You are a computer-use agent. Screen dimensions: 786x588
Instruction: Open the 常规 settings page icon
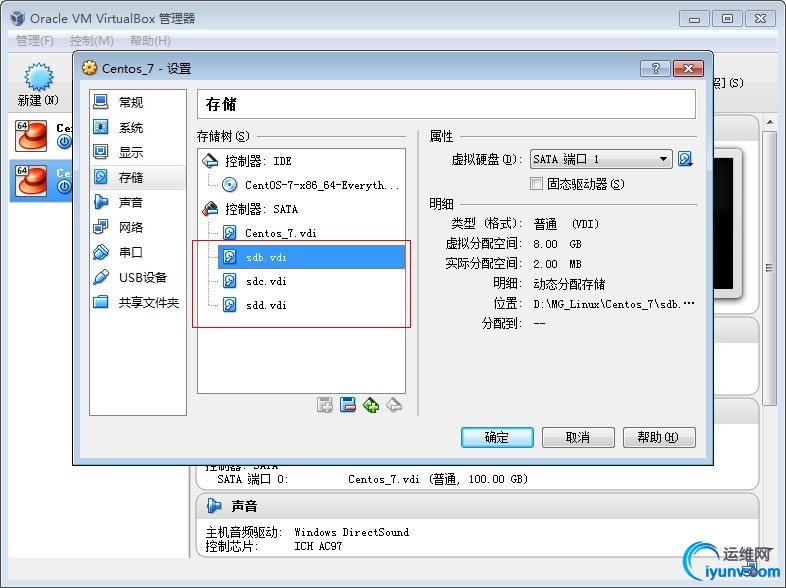tap(101, 102)
